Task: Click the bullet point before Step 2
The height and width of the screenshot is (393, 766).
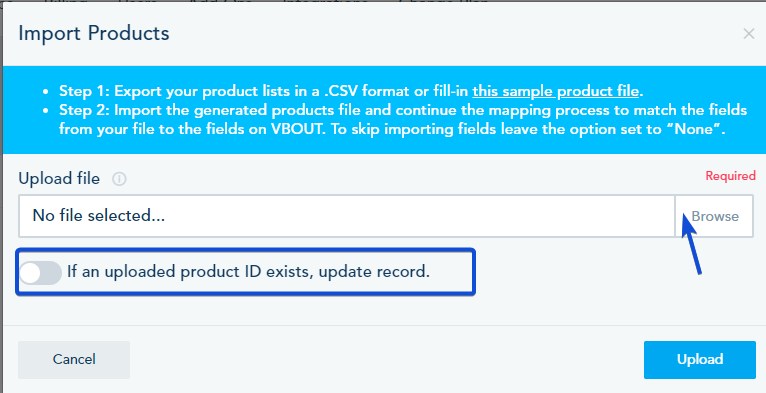Action: click(46, 110)
